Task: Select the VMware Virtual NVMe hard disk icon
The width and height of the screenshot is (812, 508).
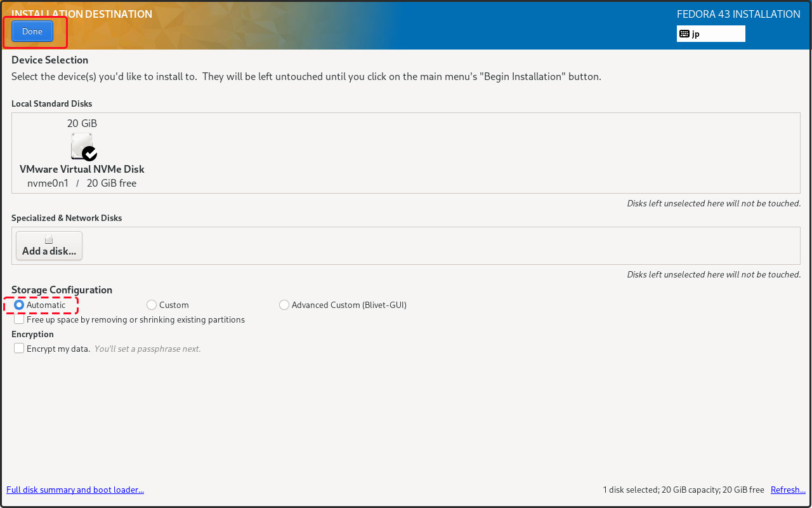Action: point(81,145)
